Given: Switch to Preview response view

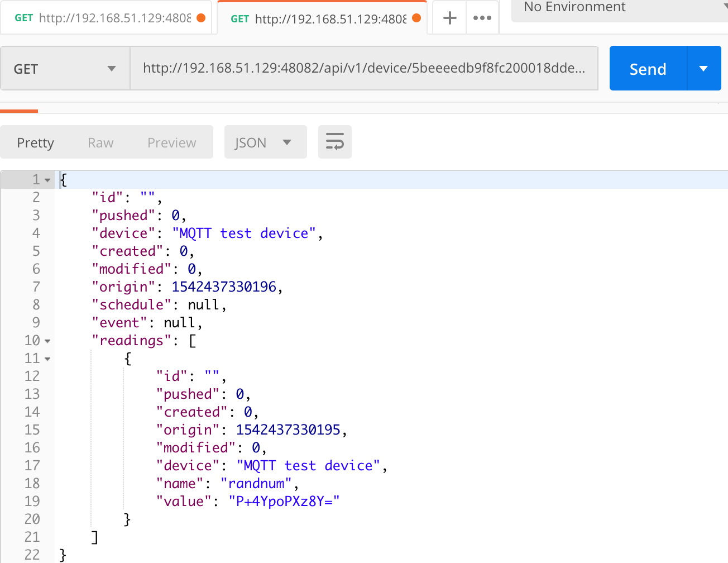Looking at the screenshot, I should (172, 142).
